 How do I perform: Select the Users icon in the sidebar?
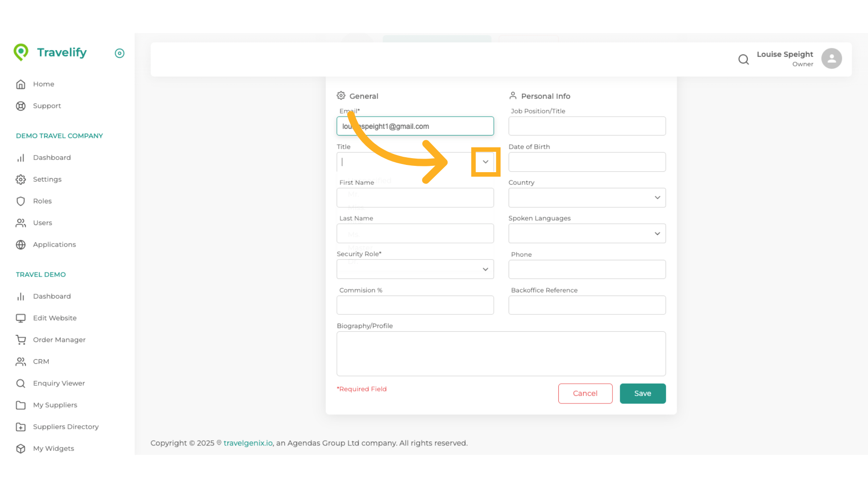21,222
